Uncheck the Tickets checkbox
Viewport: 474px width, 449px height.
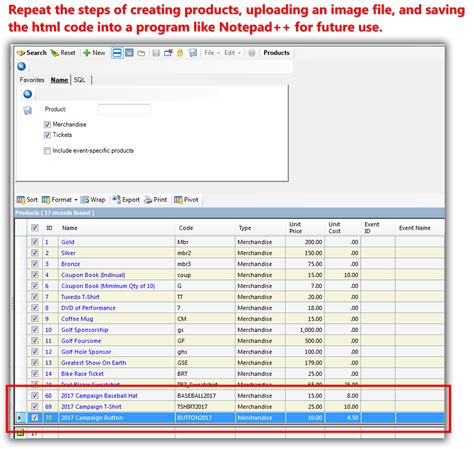click(x=47, y=135)
